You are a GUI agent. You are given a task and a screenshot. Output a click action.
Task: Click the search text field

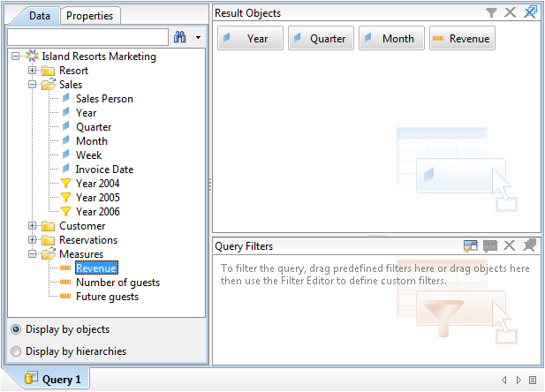pos(87,37)
